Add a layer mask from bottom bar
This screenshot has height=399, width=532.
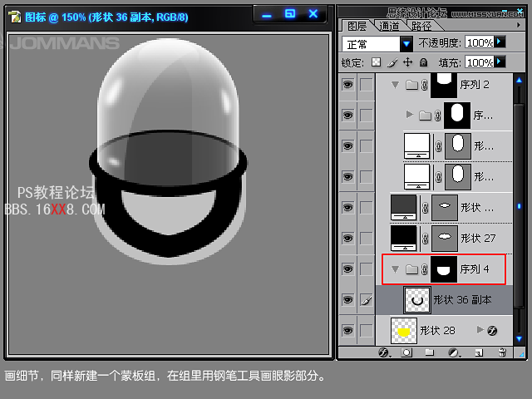pos(406,352)
